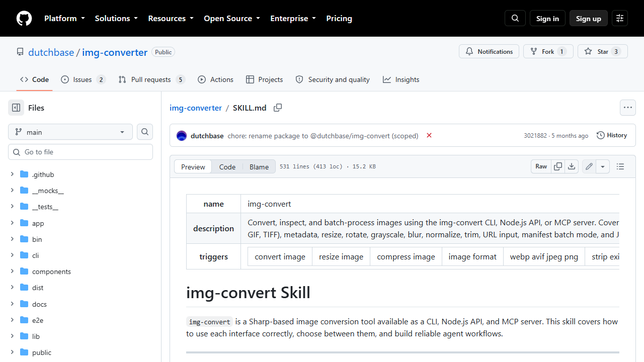Select the 'compress image' trigger cell
644x362 pixels.
point(406,256)
